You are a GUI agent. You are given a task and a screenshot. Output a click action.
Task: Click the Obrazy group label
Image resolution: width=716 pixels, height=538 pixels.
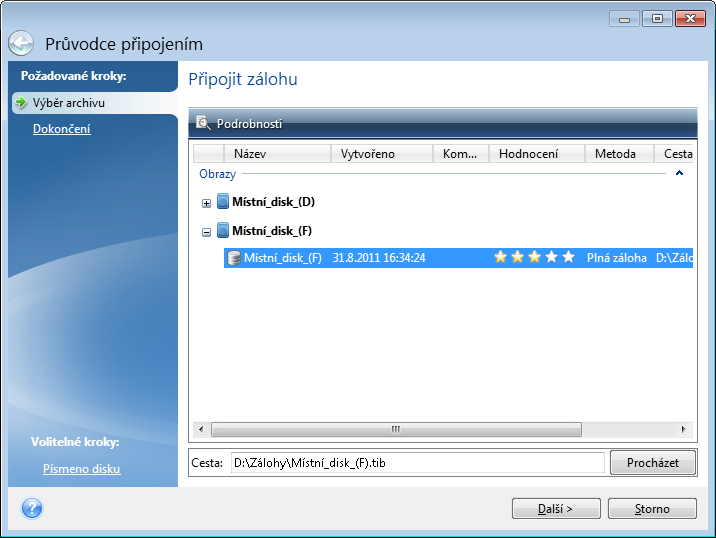(x=217, y=174)
